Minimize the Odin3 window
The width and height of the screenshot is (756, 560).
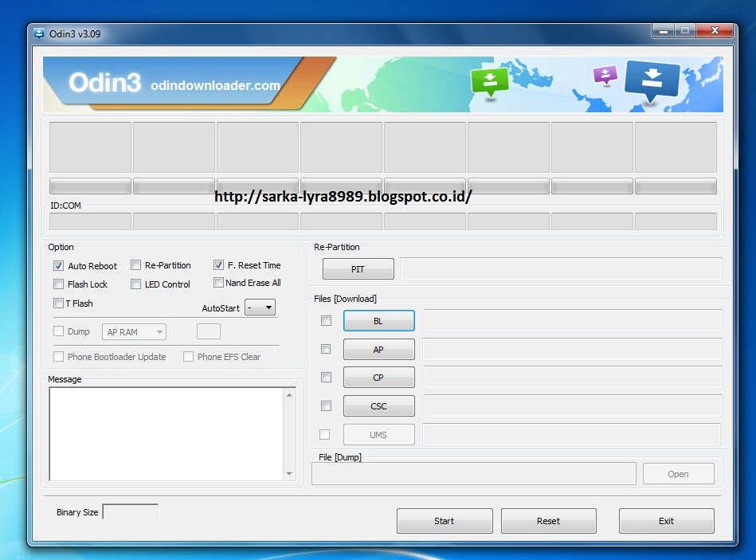664,31
